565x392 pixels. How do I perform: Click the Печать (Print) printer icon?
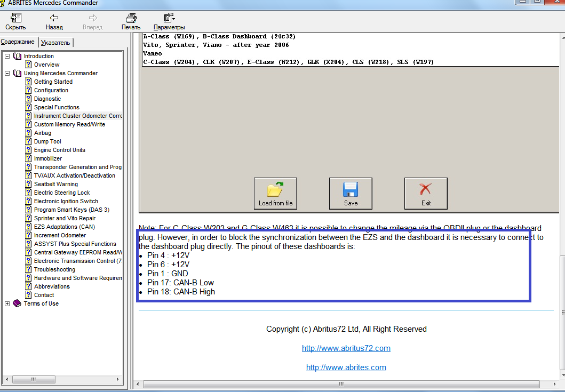click(131, 18)
